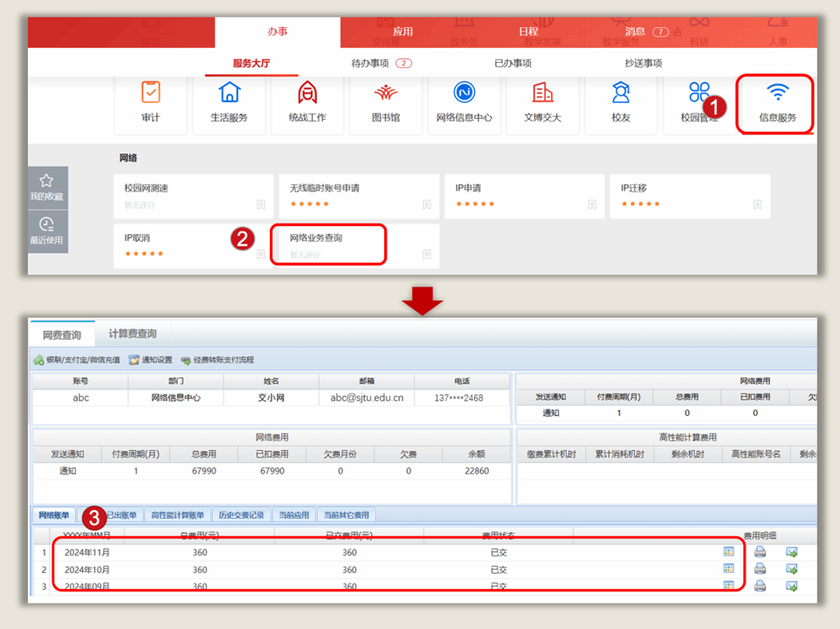840x629 pixels.
Task: Switch to the 历史交费记录 tab
Action: (240, 515)
